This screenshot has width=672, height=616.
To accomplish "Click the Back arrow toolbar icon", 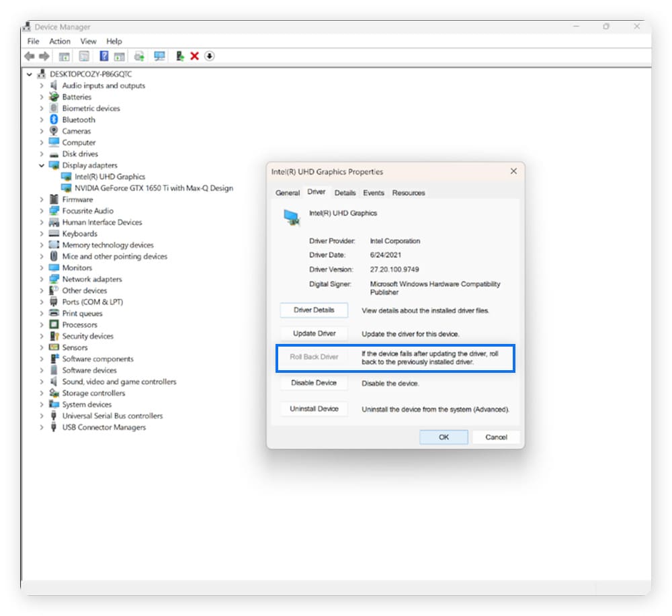I will (x=30, y=56).
